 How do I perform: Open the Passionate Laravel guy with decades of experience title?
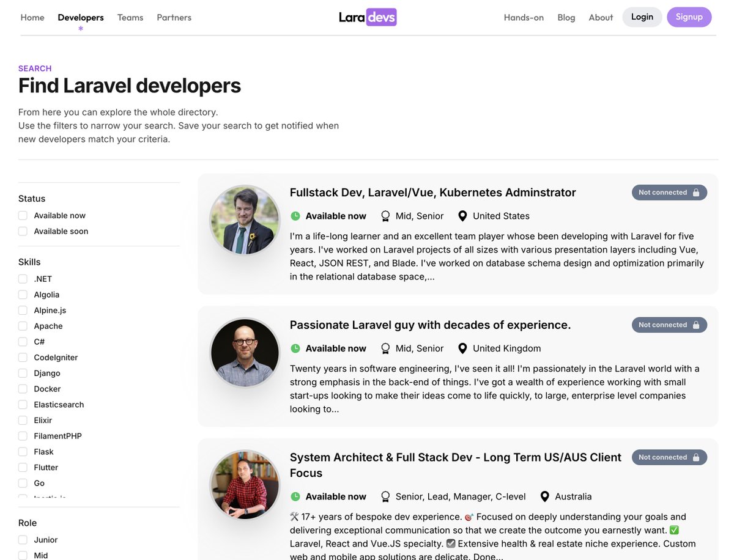click(x=430, y=325)
